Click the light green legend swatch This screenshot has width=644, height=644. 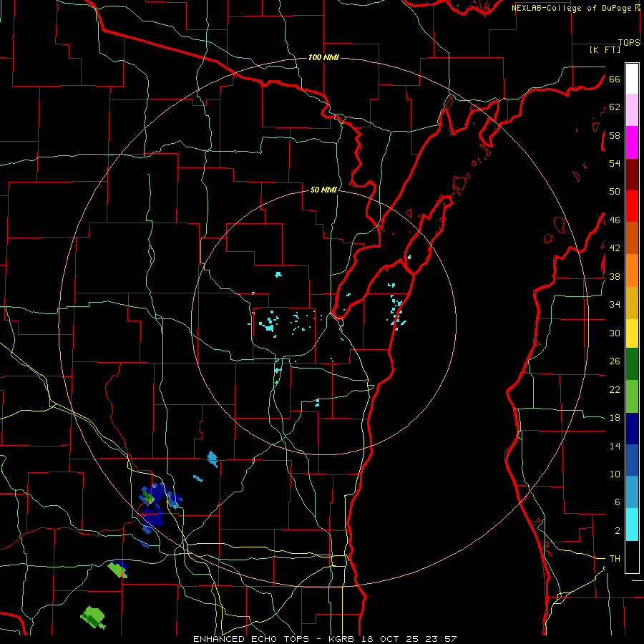click(x=632, y=396)
